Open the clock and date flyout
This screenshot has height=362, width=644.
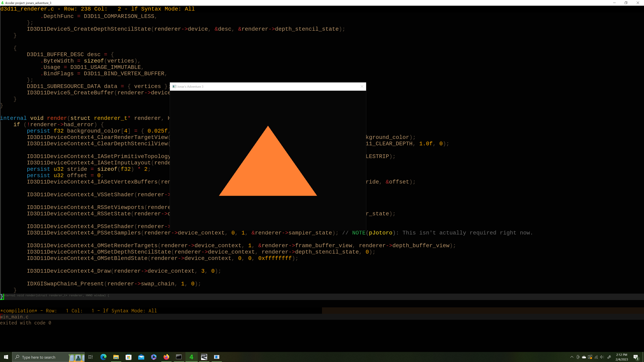[x=622, y=357]
